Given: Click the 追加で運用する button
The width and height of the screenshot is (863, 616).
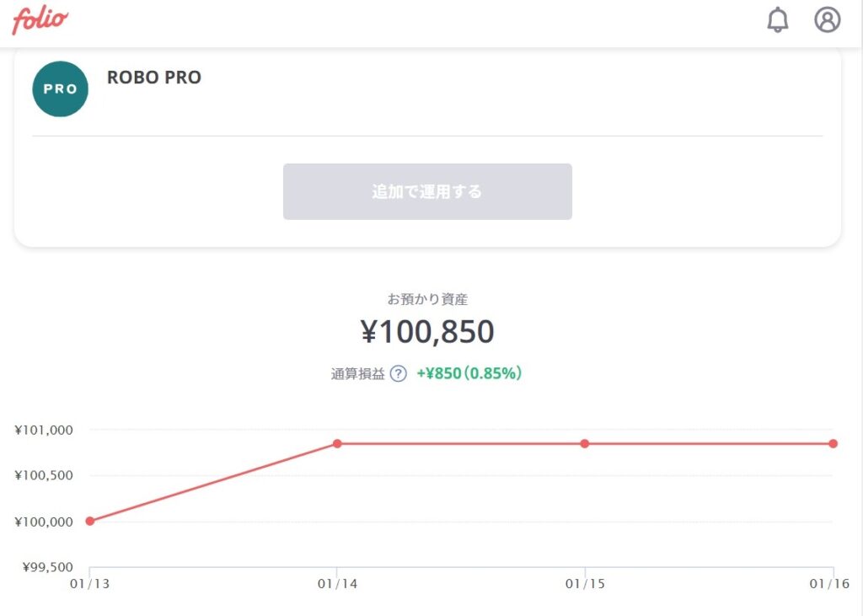Looking at the screenshot, I should [x=427, y=191].
